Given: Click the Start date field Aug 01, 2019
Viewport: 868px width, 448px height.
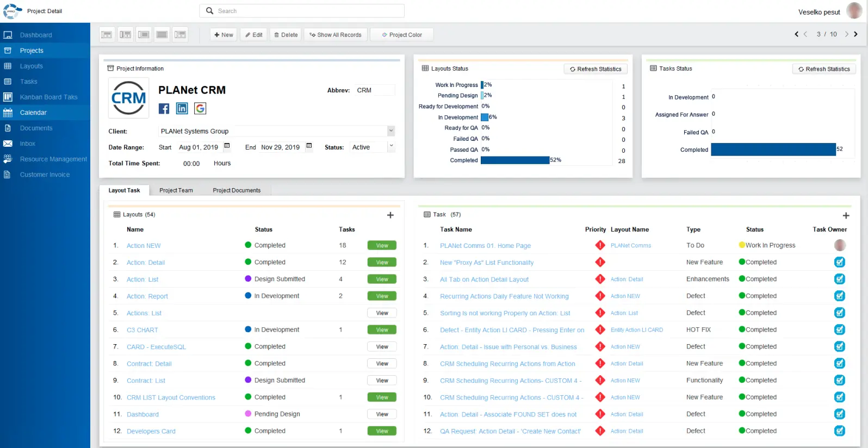Looking at the screenshot, I should (x=199, y=147).
